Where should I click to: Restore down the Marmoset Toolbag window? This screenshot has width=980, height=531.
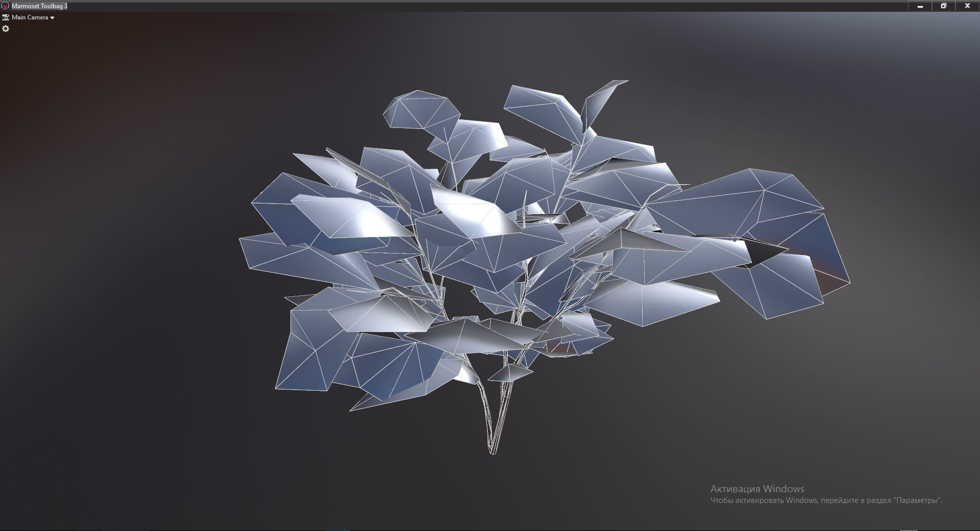pos(944,6)
